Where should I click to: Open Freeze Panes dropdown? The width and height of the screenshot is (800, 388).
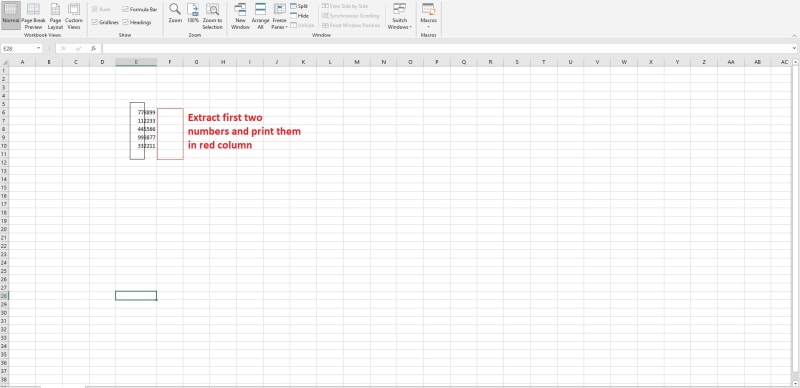tap(280, 15)
